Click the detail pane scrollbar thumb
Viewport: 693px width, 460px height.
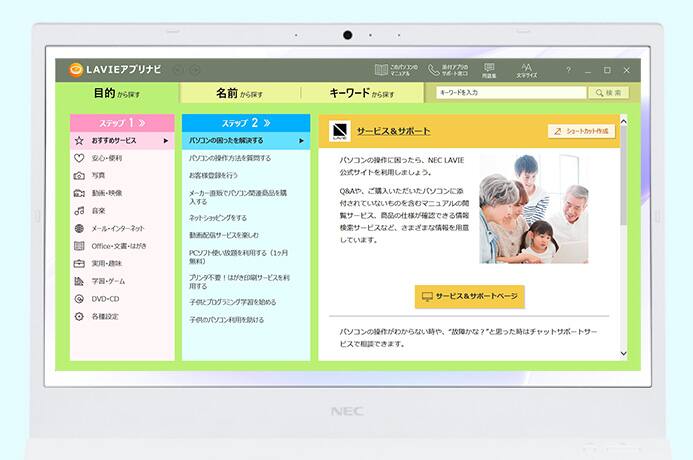click(x=624, y=175)
